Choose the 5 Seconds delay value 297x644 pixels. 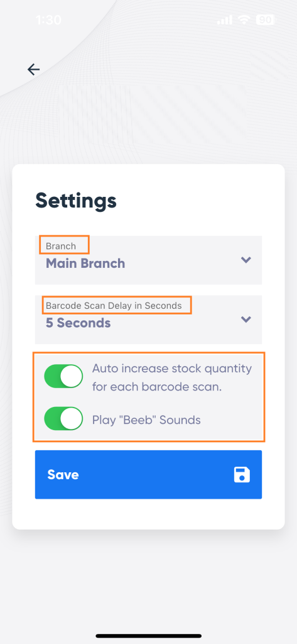pyautogui.click(x=78, y=323)
